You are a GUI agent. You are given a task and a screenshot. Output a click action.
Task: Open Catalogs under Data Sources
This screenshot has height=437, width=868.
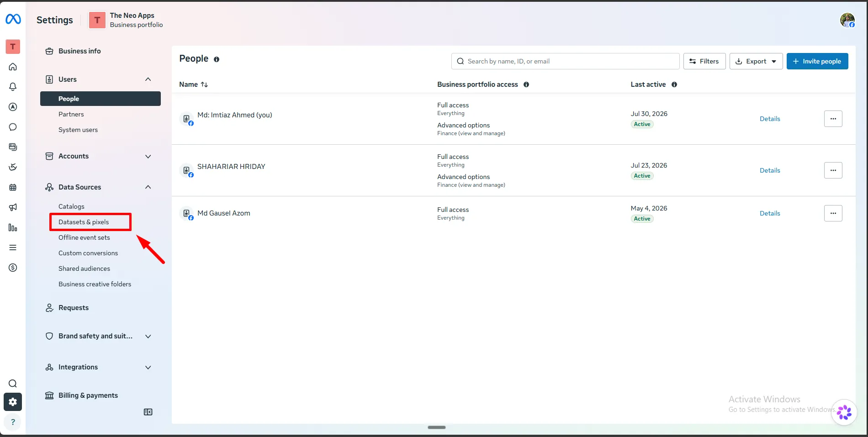[71, 206]
